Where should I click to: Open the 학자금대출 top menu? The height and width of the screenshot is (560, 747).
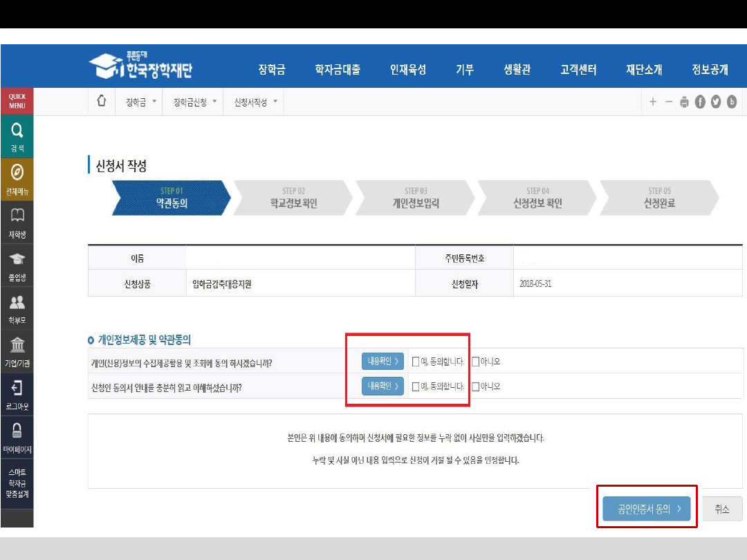[x=337, y=70]
